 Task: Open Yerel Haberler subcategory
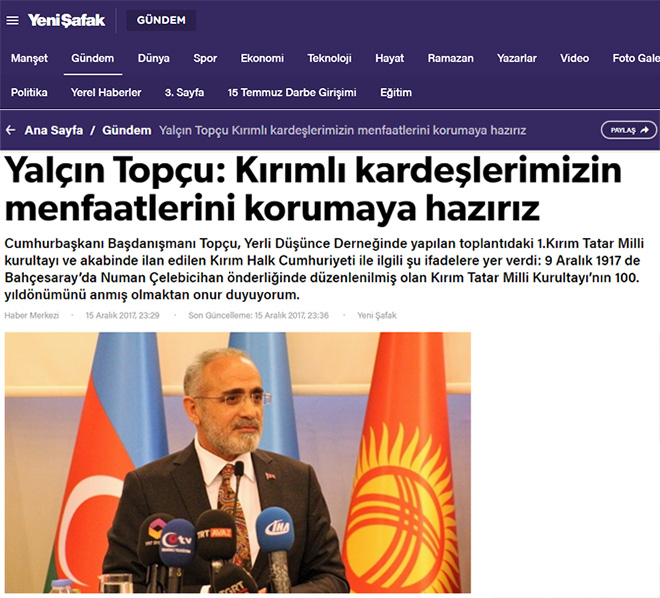click(x=106, y=93)
